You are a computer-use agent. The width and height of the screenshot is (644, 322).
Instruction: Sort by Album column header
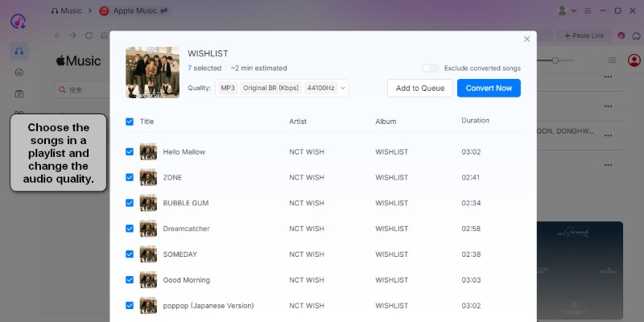[x=386, y=122]
